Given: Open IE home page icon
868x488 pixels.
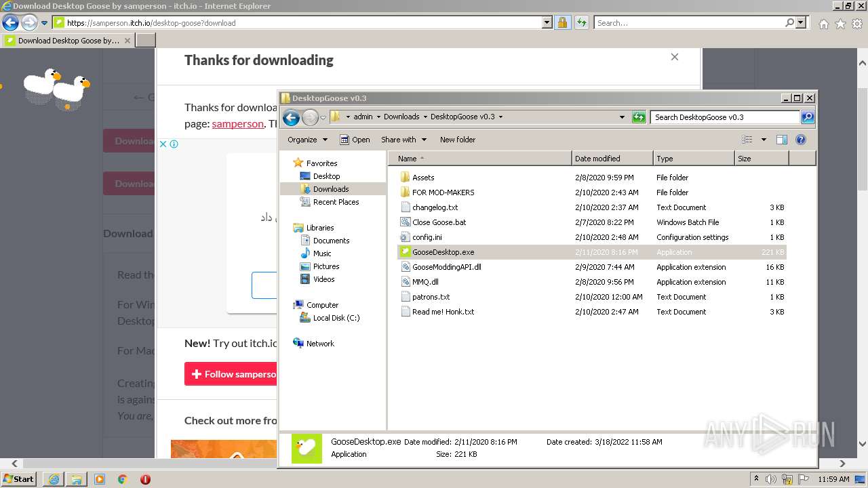Looking at the screenshot, I should [823, 24].
